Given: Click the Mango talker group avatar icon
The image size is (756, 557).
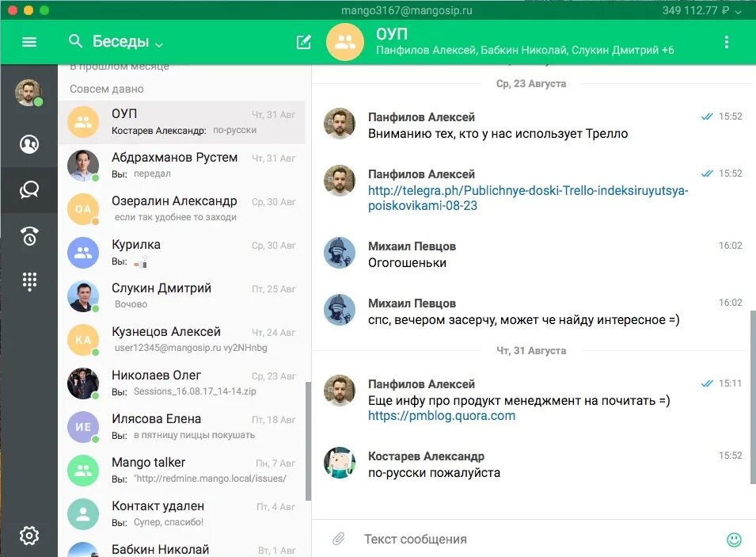Looking at the screenshot, I should tap(83, 470).
